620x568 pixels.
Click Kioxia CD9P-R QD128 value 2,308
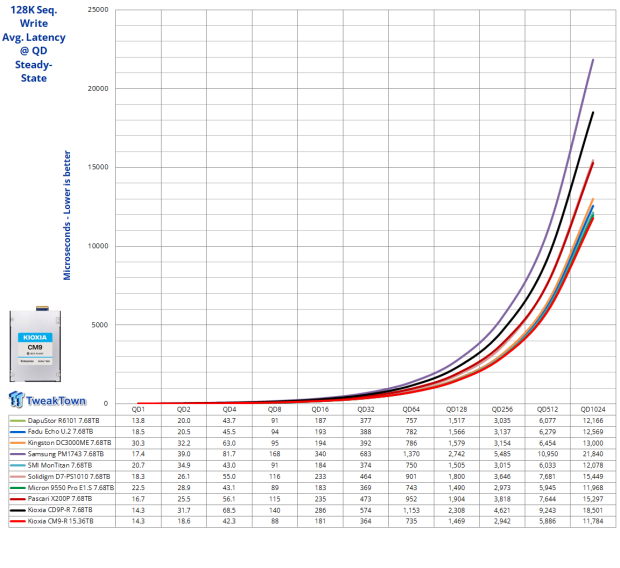457,510
